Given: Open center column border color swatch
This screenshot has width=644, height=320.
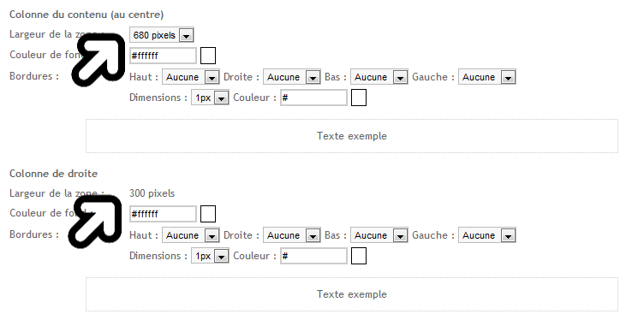Looking at the screenshot, I should [x=359, y=98].
